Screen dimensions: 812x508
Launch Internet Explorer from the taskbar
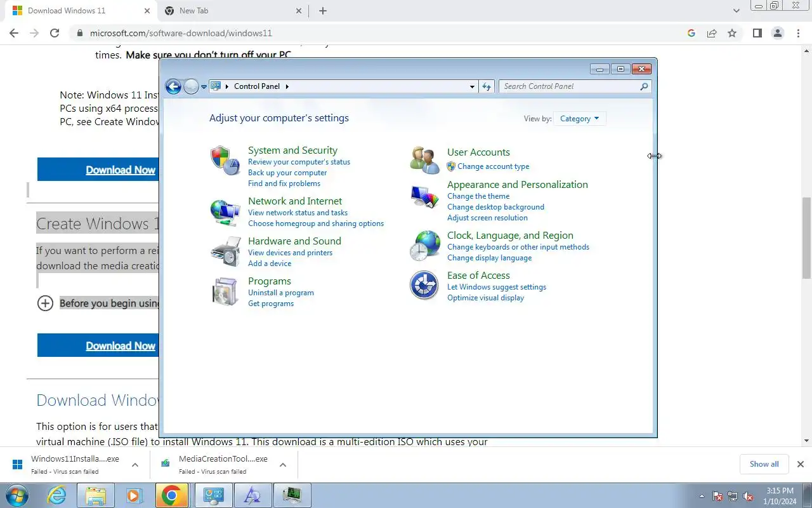click(57, 495)
